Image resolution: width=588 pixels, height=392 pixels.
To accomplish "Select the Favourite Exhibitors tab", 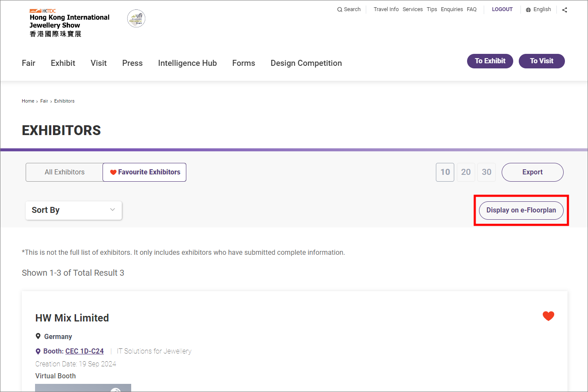I will point(144,172).
